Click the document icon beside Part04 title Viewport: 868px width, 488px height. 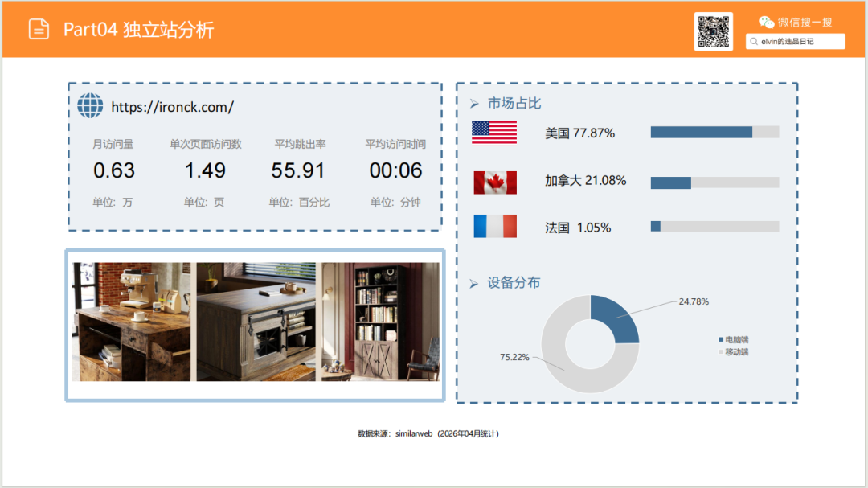[x=39, y=29]
